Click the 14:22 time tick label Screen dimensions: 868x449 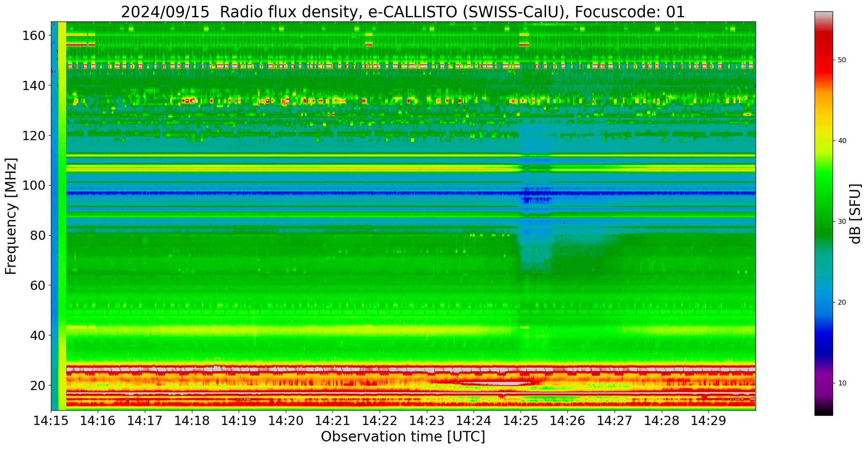pyautogui.click(x=380, y=421)
